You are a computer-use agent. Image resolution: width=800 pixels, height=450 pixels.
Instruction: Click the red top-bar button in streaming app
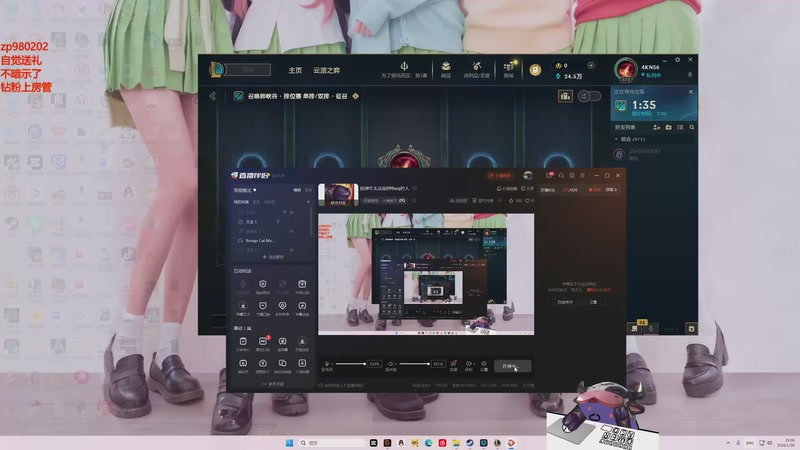coord(500,176)
